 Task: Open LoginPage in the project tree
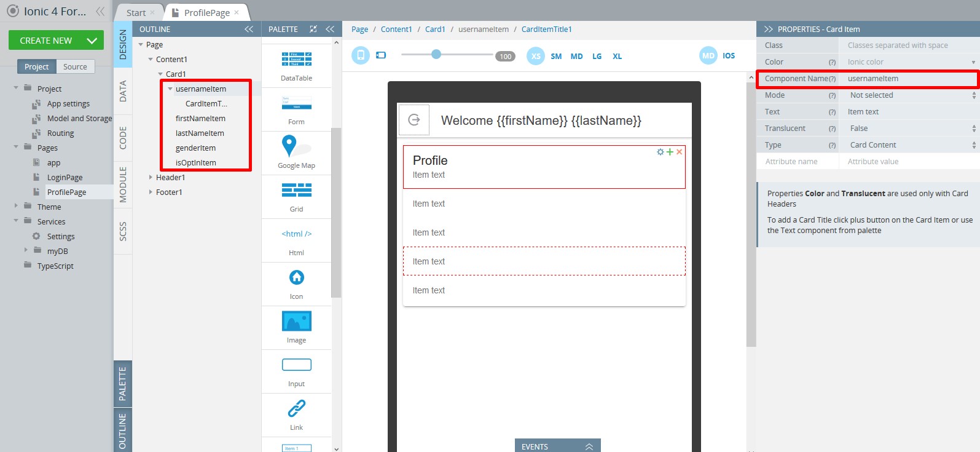[x=65, y=177]
